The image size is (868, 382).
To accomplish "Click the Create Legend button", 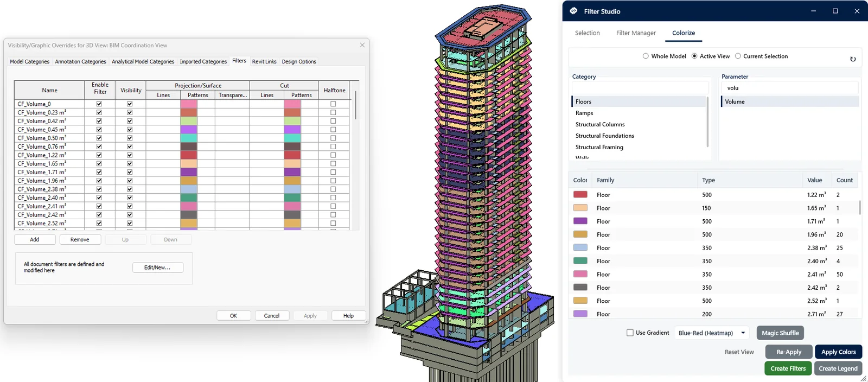I will pyautogui.click(x=838, y=368).
